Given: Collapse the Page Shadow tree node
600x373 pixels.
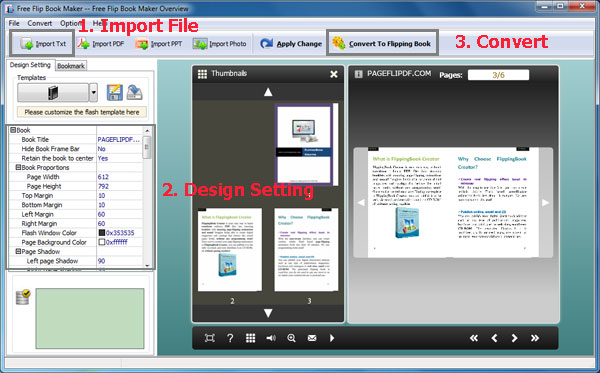Looking at the screenshot, I should click(18, 251).
